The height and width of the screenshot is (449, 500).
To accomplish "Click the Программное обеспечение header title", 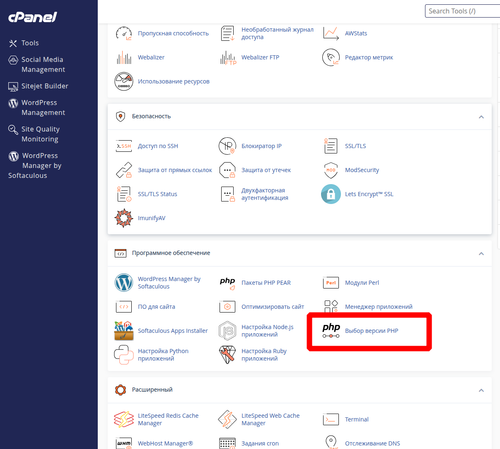I will (x=171, y=253).
